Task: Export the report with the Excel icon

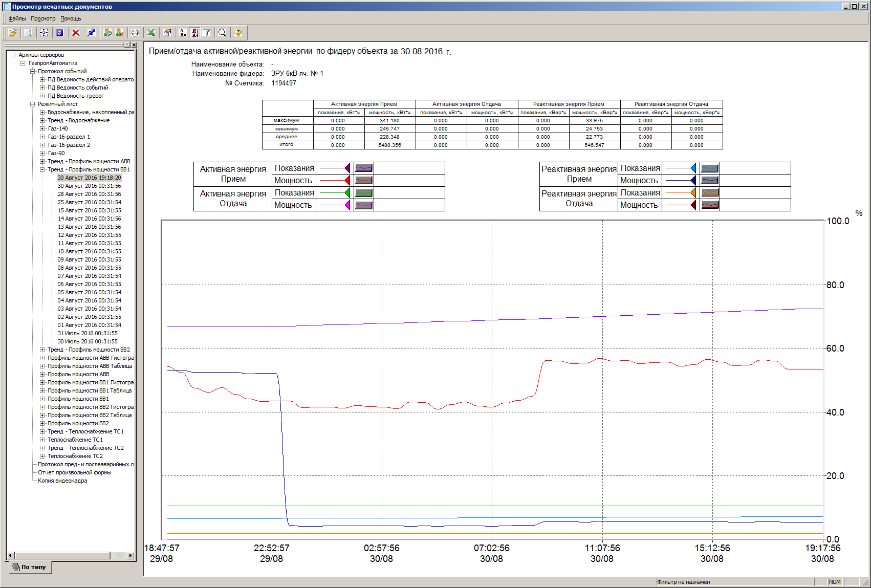Action: pyautogui.click(x=151, y=33)
